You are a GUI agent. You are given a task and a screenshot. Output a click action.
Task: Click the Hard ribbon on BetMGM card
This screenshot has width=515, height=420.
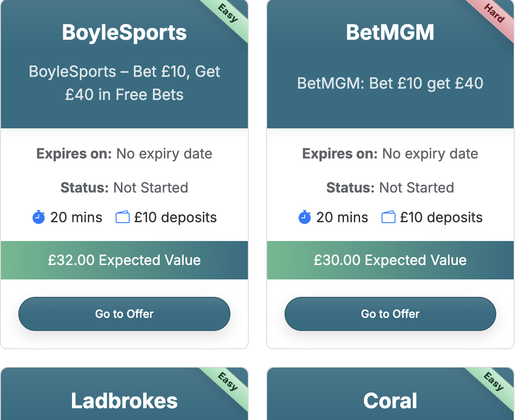click(494, 14)
